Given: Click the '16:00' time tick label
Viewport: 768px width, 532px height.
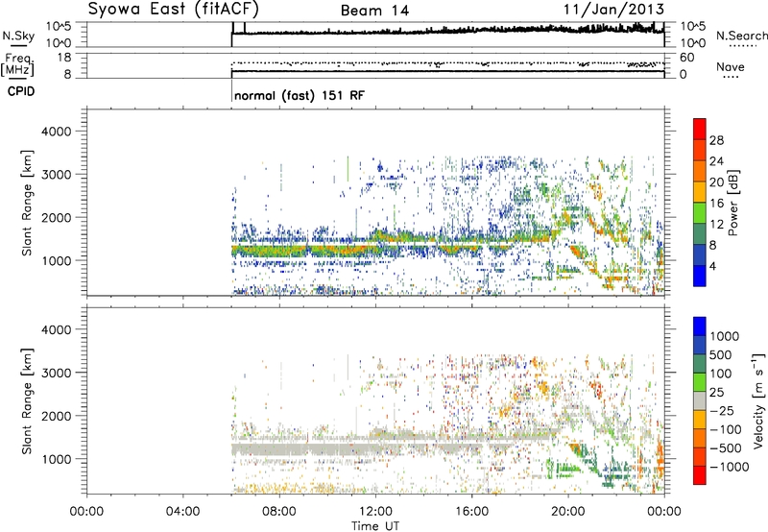Looking at the screenshot, I should click(x=471, y=512).
